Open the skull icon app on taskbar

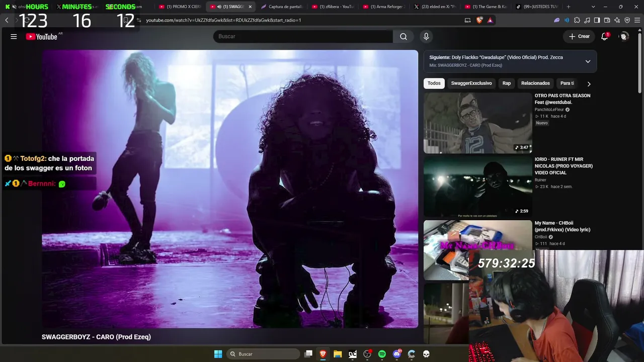pos(426,354)
